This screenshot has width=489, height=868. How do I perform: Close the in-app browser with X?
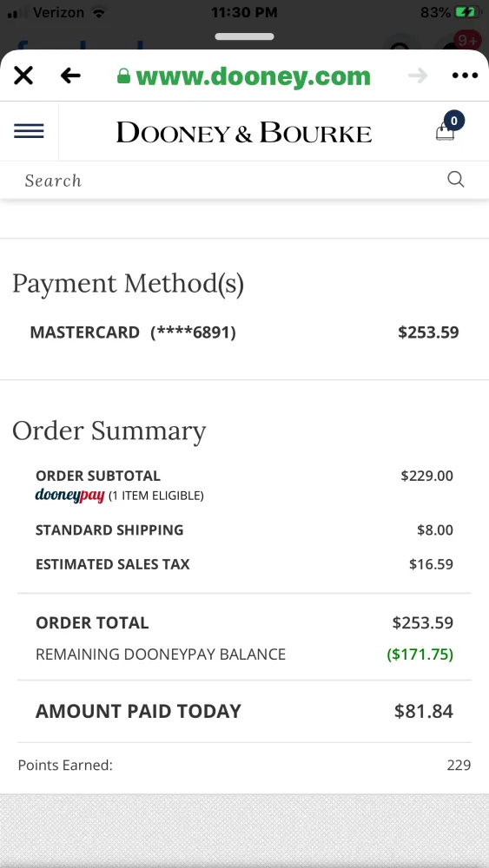coord(23,76)
